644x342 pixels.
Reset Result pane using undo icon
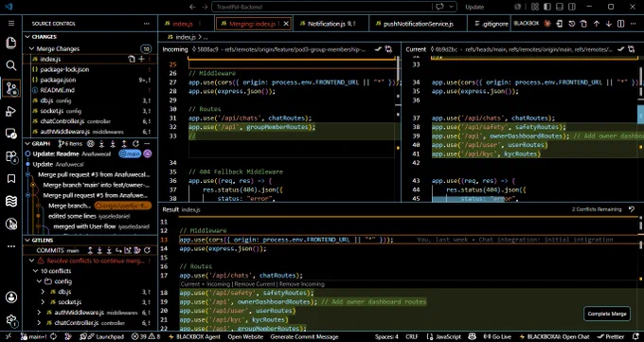click(632, 209)
